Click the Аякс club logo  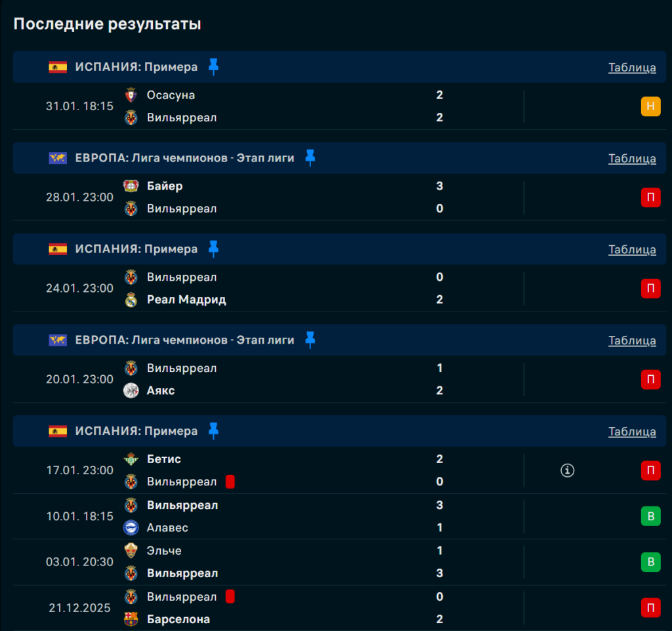click(x=131, y=391)
